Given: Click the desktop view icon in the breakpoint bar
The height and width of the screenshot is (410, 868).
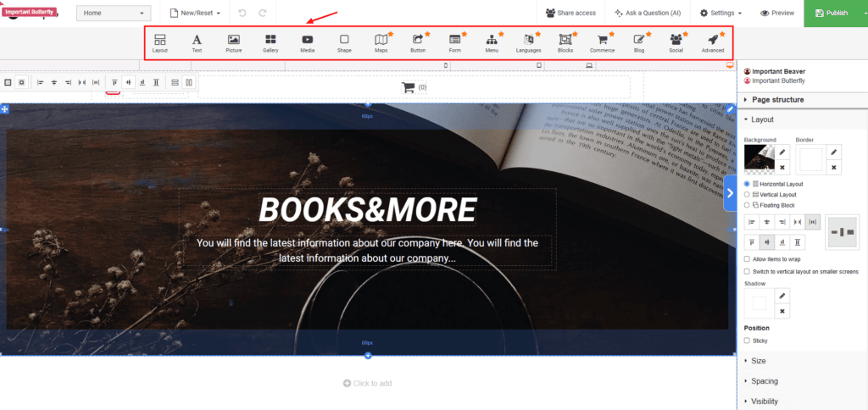Looking at the screenshot, I should coord(730,65).
